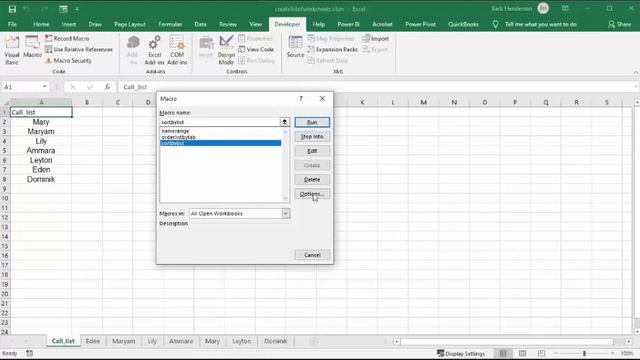Click the Undo icon in title bar
This screenshot has height=360, width=640.
point(27,9)
